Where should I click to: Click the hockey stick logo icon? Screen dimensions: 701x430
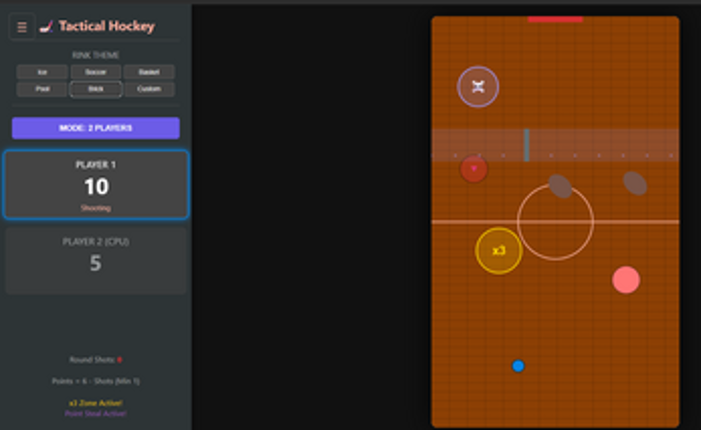tap(46, 27)
